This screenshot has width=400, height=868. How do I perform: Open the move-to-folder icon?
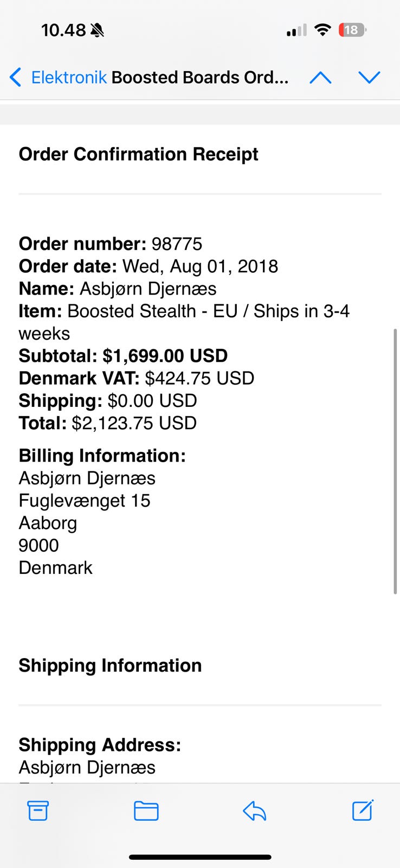[x=146, y=811]
